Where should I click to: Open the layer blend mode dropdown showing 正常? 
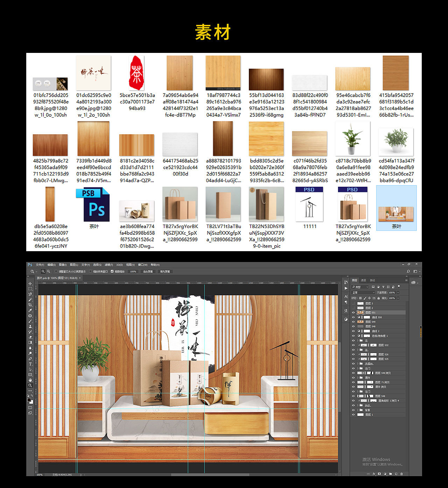tap(363, 293)
